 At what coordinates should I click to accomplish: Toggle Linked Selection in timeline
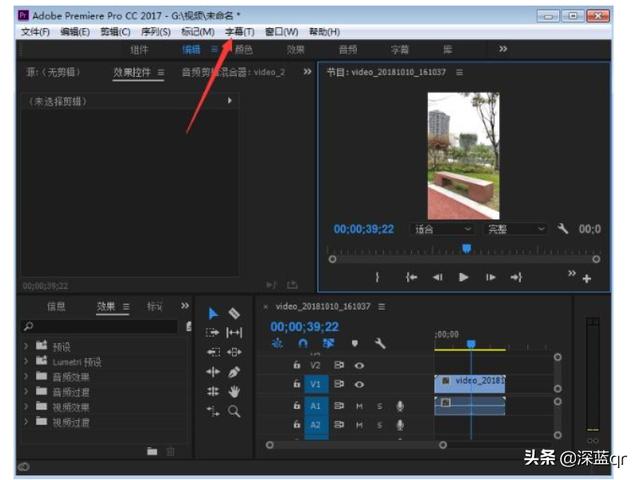[329, 343]
